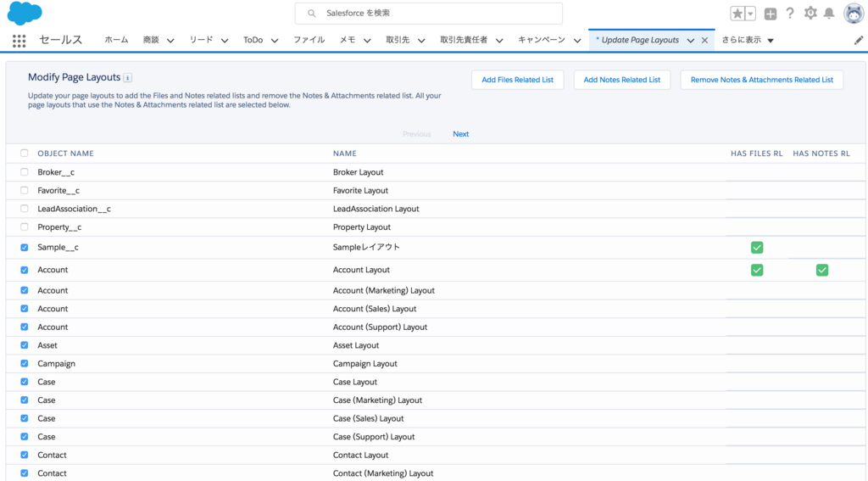Expand the 取引先責任者 tab dropdown chevron

click(x=499, y=41)
